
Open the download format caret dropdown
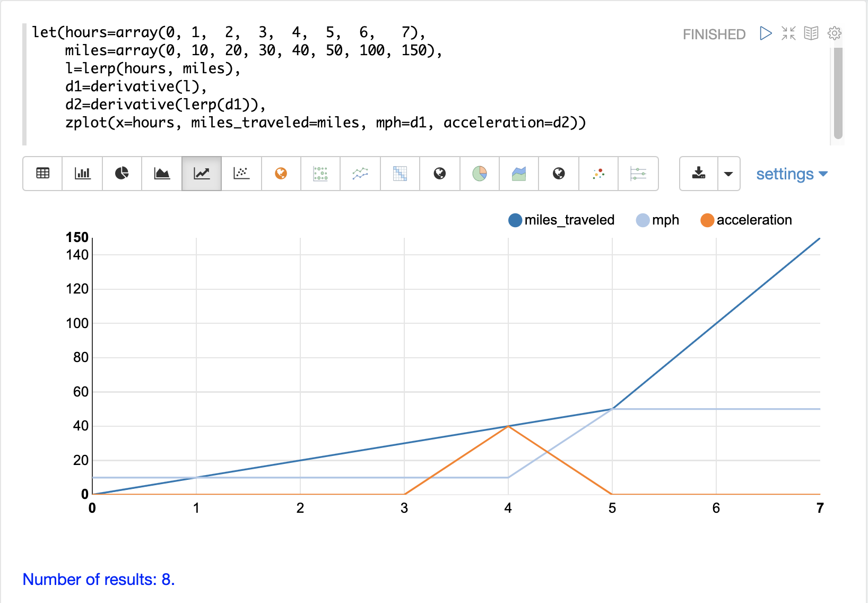tap(728, 174)
